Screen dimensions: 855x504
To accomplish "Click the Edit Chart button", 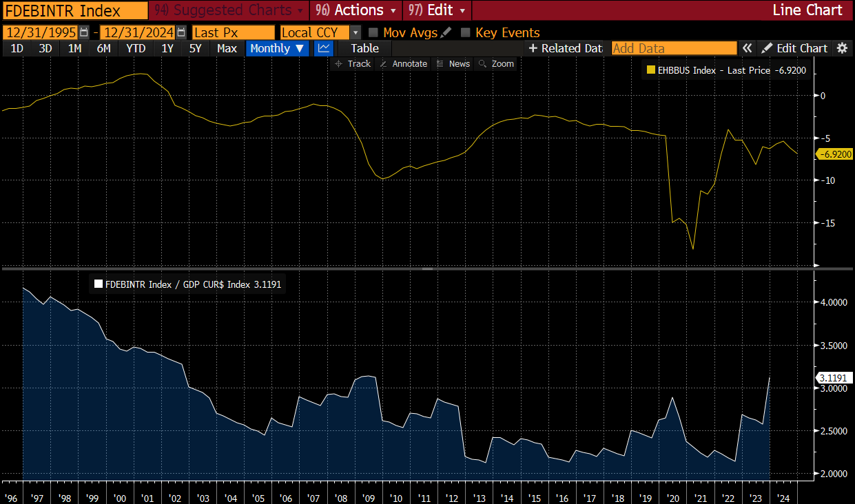I will (x=794, y=48).
